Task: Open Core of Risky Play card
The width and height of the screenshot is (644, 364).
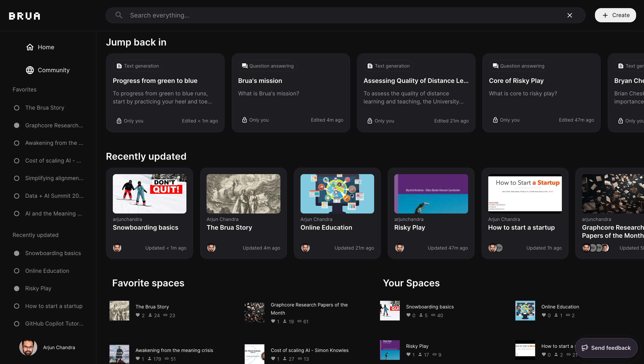Action: (541, 93)
